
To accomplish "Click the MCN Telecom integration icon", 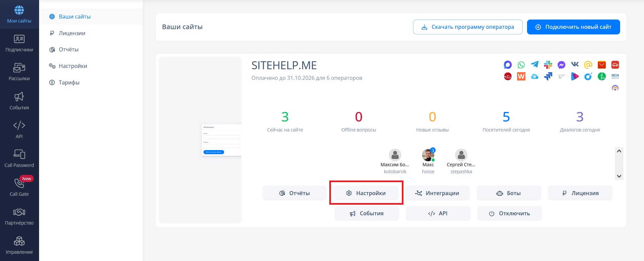I will [615, 76].
